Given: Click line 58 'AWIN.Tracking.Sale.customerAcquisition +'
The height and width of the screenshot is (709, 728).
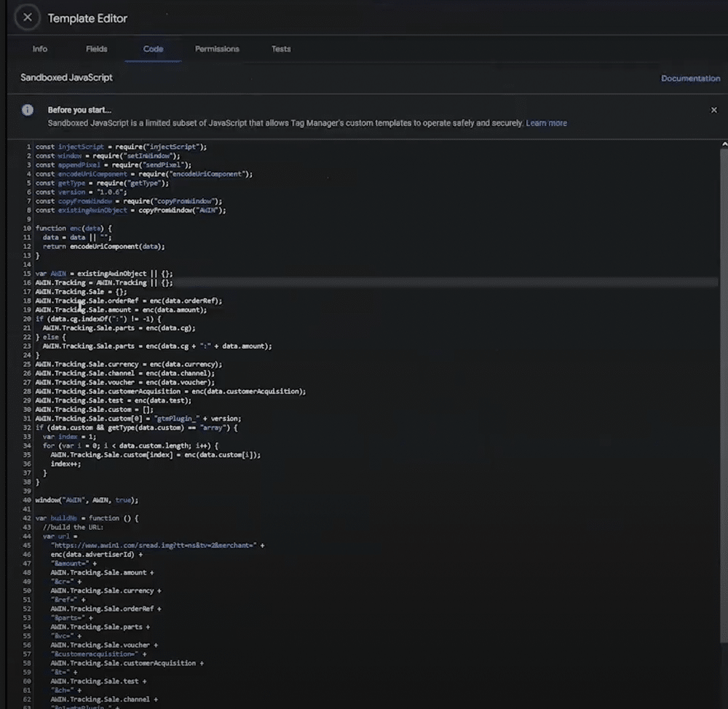Looking at the screenshot, I should click(x=127, y=663).
